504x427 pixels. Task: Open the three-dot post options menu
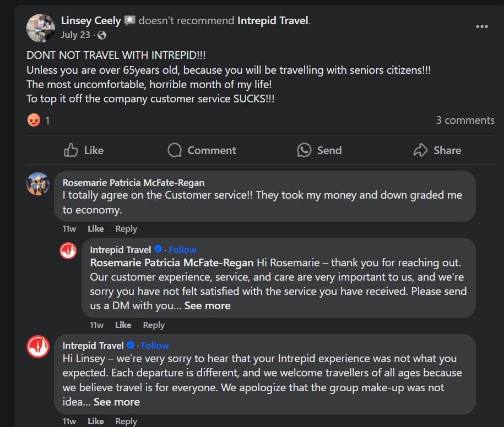pyautogui.click(x=482, y=26)
